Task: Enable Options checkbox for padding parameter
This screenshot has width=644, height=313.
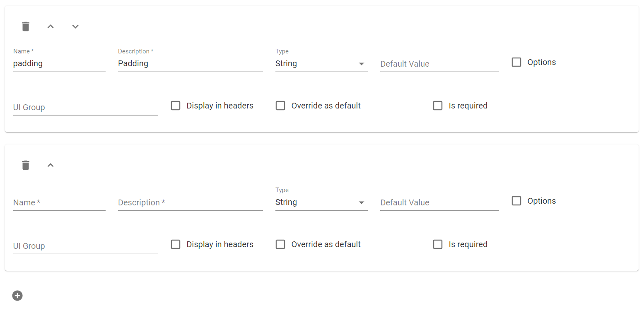Action: (x=516, y=63)
